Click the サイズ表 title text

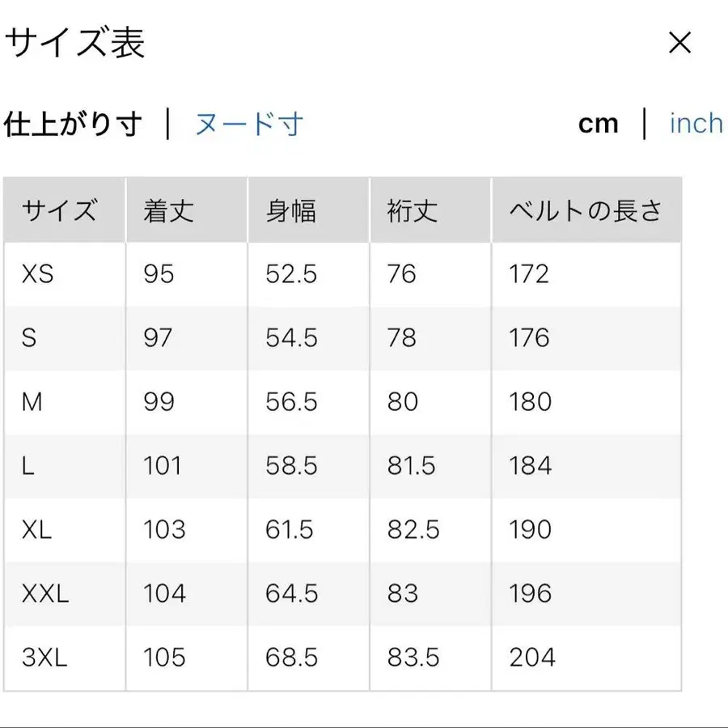tap(77, 42)
